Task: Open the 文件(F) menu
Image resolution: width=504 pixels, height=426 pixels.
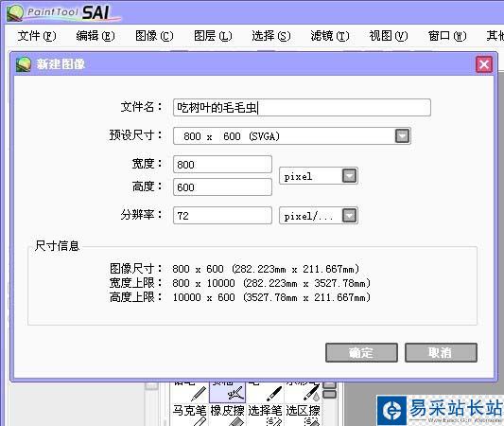Action: point(37,36)
